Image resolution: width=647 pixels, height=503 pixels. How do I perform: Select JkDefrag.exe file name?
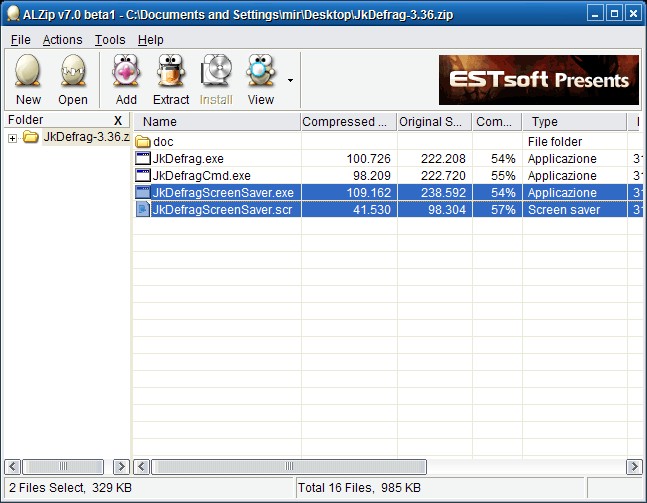188,158
